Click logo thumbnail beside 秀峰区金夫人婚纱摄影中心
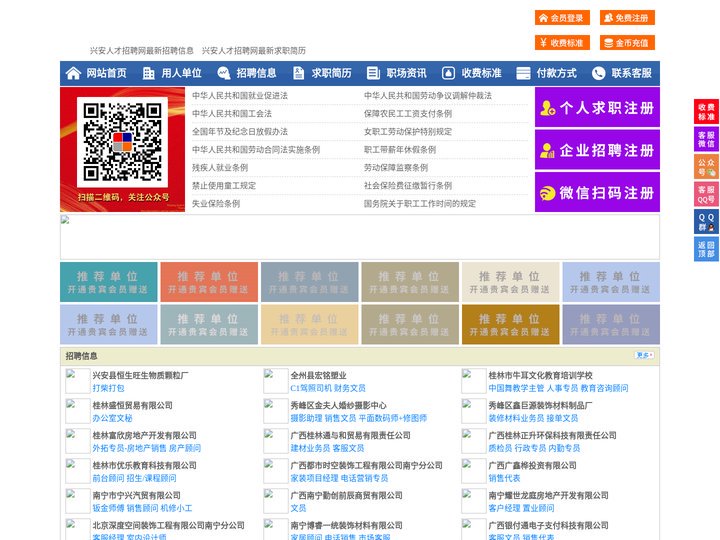Viewport: 720px width, 540px height. [x=275, y=411]
